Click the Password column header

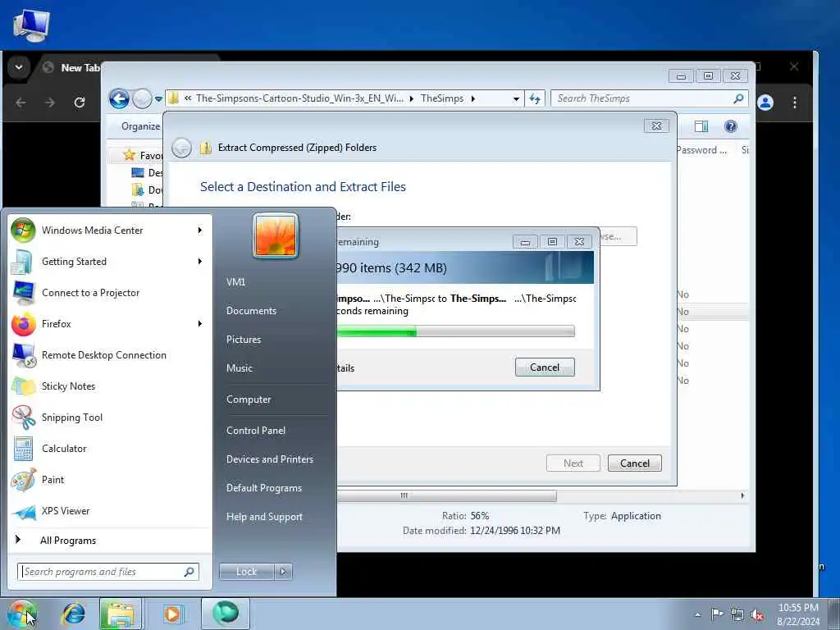click(701, 151)
